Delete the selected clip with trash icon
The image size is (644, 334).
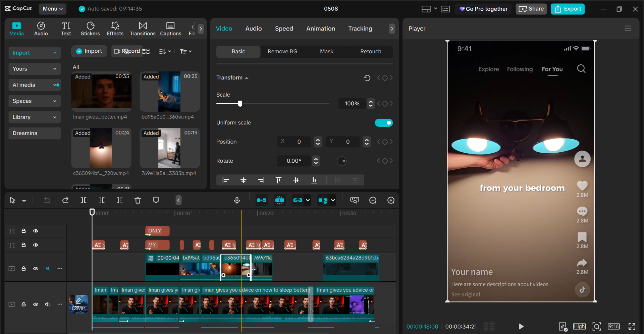138,200
